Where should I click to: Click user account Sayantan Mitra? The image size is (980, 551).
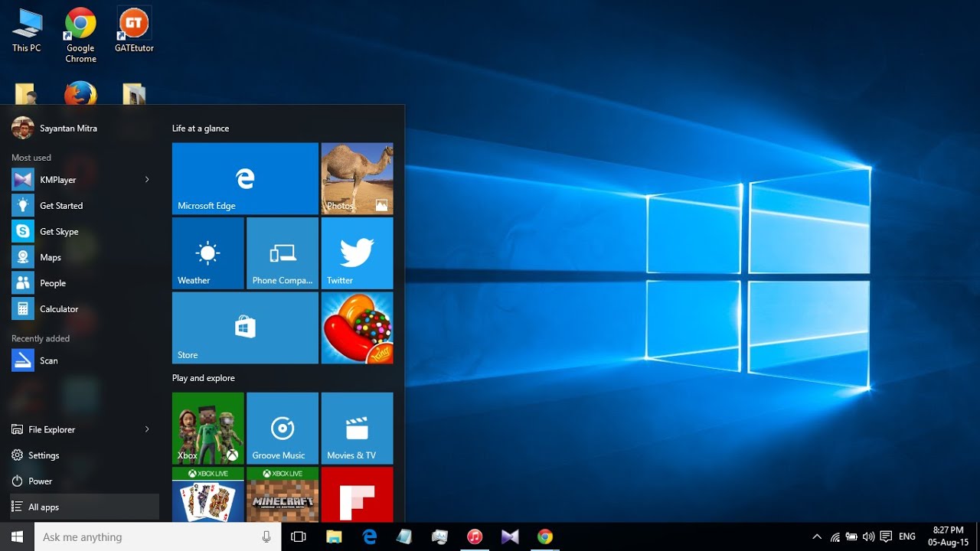55,129
